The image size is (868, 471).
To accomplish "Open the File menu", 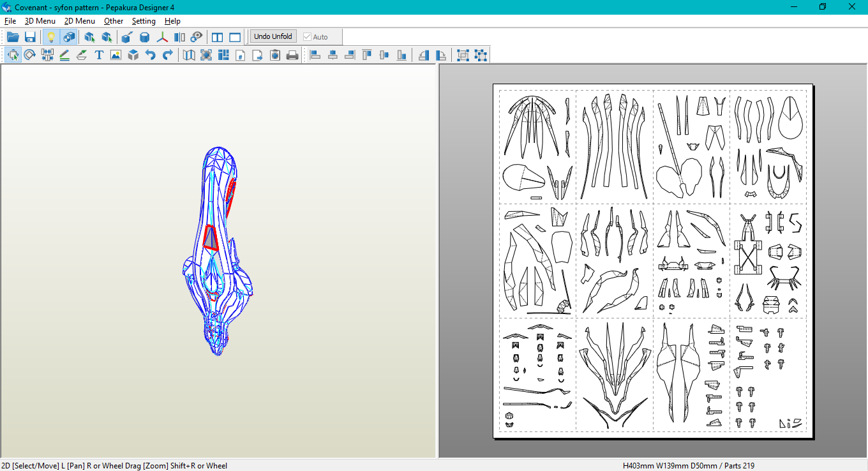I will click(x=10, y=21).
